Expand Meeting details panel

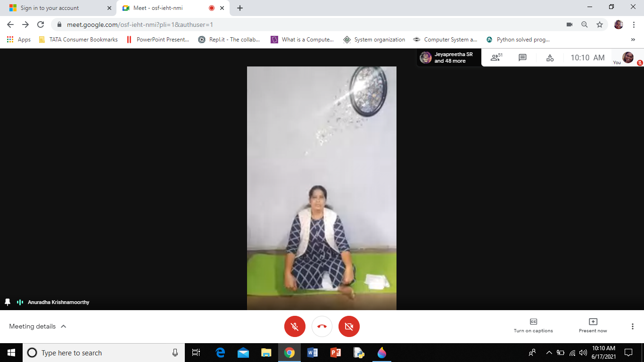tap(38, 326)
